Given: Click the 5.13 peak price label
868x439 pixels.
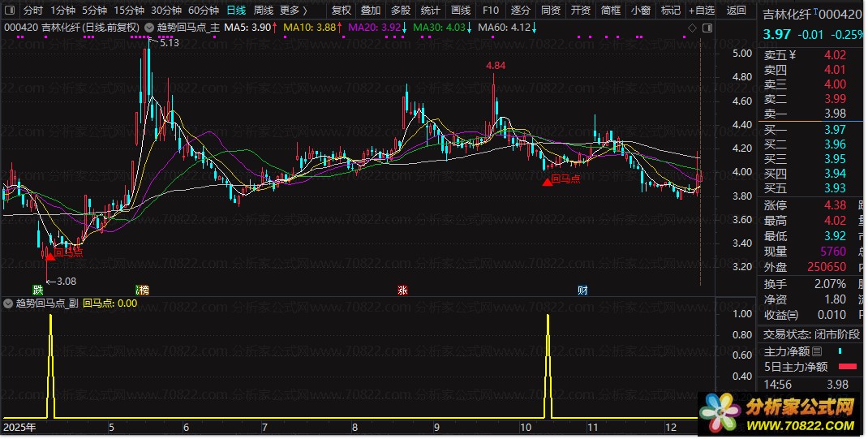Looking at the screenshot, I should click(x=169, y=43).
